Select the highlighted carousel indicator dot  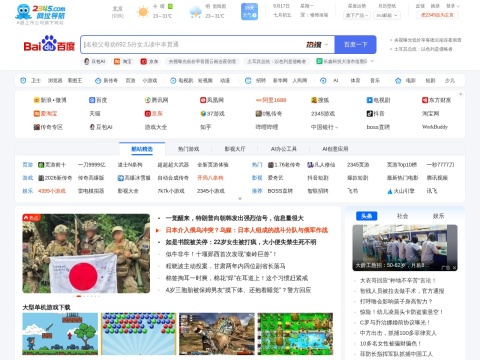tap(79, 296)
